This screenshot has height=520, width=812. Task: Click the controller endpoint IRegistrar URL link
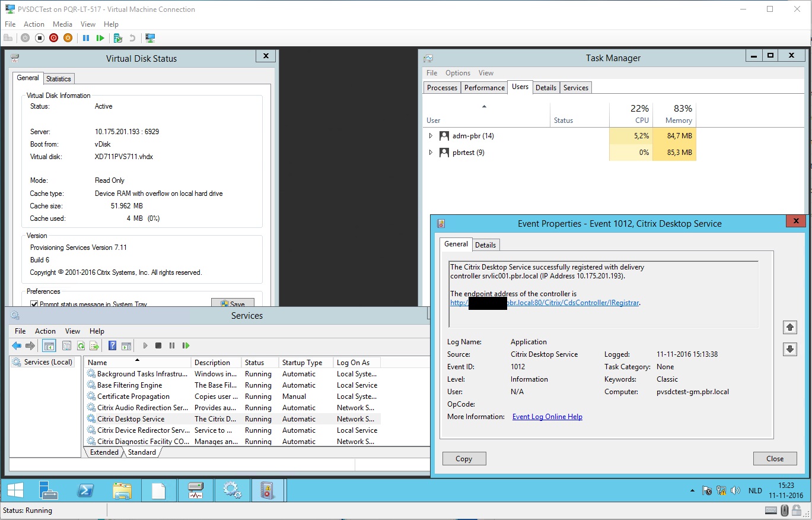(x=545, y=303)
